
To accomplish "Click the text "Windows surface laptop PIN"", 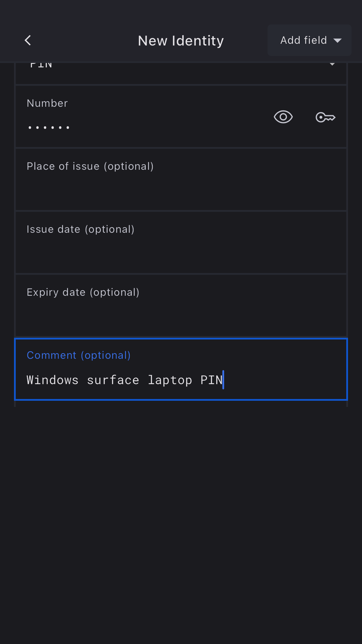I will point(124,380).
